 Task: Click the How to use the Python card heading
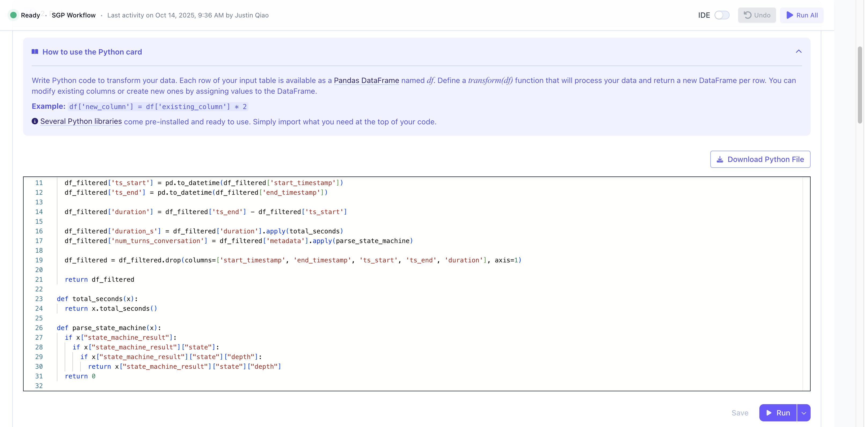(x=92, y=52)
